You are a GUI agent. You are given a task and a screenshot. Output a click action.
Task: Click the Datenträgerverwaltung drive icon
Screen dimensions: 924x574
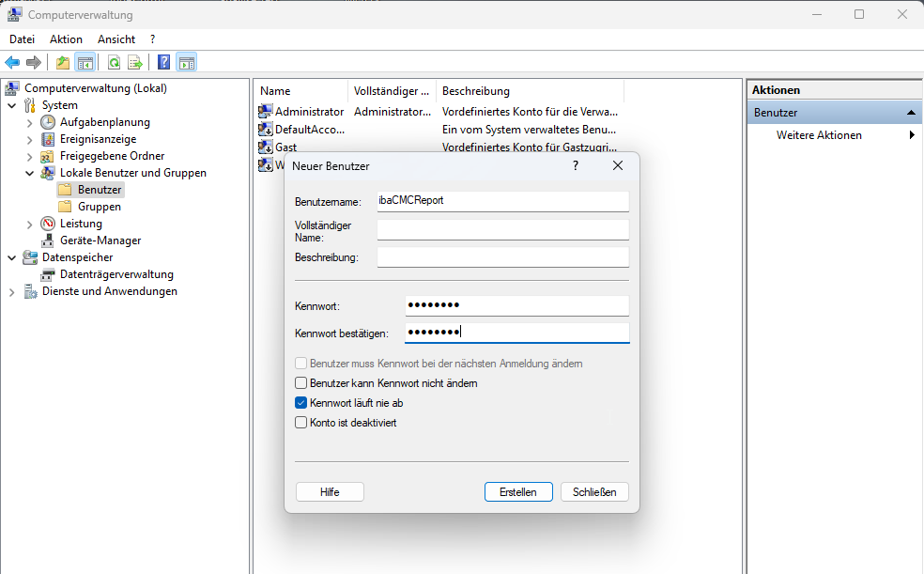48,274
